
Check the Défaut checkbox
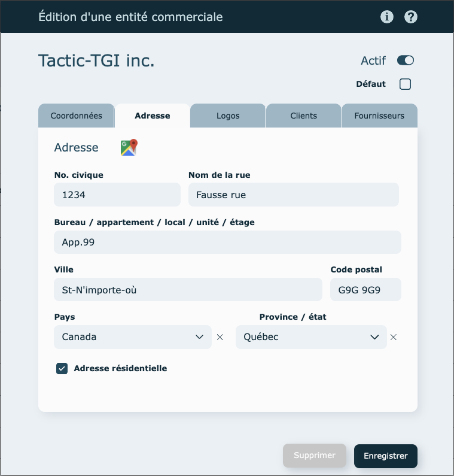click(x=405, y=84)
